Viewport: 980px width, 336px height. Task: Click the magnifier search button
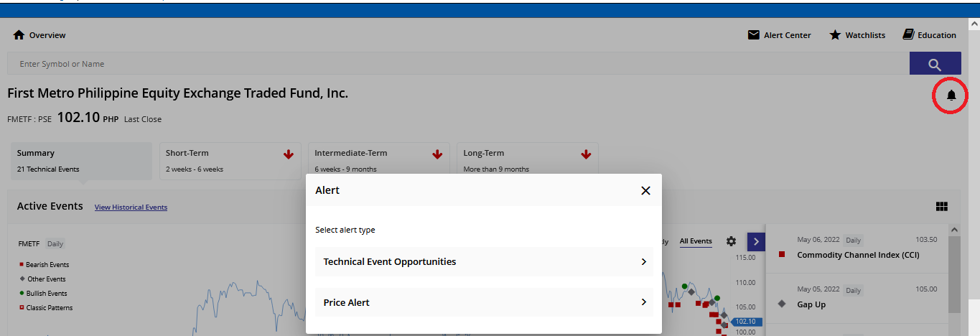point(935,63)
